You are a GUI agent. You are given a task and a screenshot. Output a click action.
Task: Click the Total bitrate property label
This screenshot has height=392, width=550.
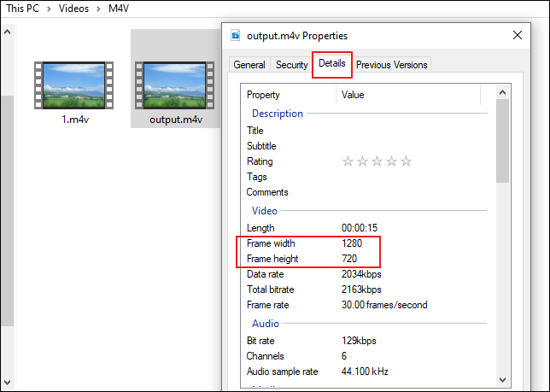(271, 290)
